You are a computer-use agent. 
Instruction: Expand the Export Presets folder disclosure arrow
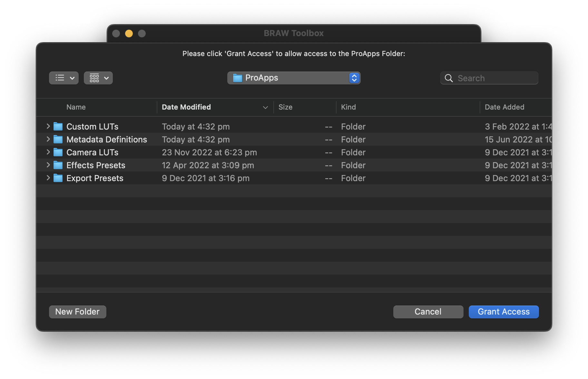[x=48, y=178]
